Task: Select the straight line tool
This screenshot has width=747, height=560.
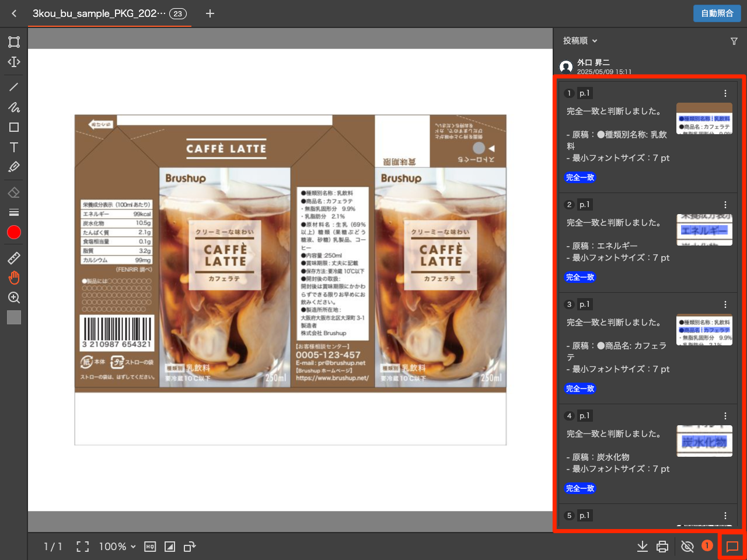Action: coord(14,87)
